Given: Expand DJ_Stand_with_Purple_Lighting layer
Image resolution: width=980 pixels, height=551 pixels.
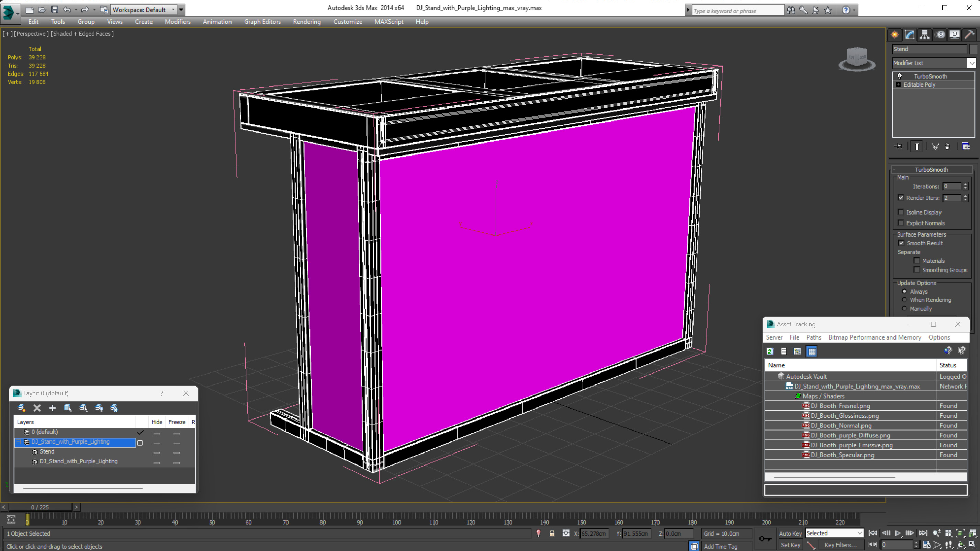Looking at the screenshot, I should click(x=18, y=442).
